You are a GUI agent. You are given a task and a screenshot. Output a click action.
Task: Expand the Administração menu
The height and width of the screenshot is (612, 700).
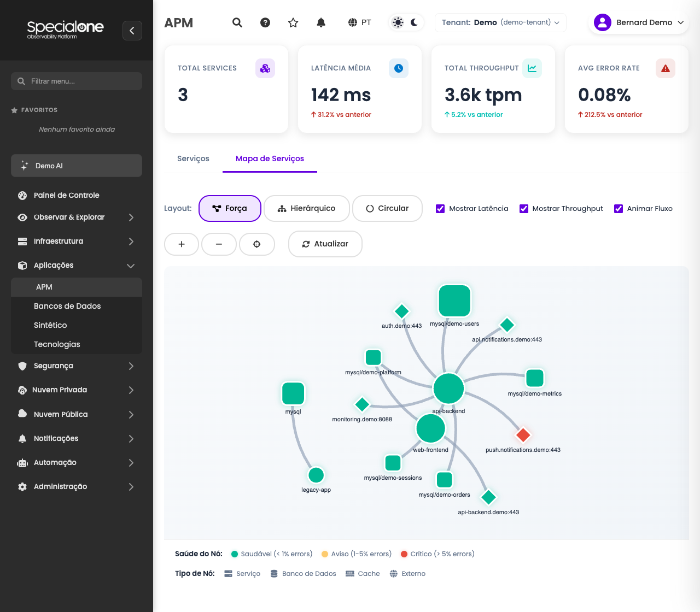77,486
